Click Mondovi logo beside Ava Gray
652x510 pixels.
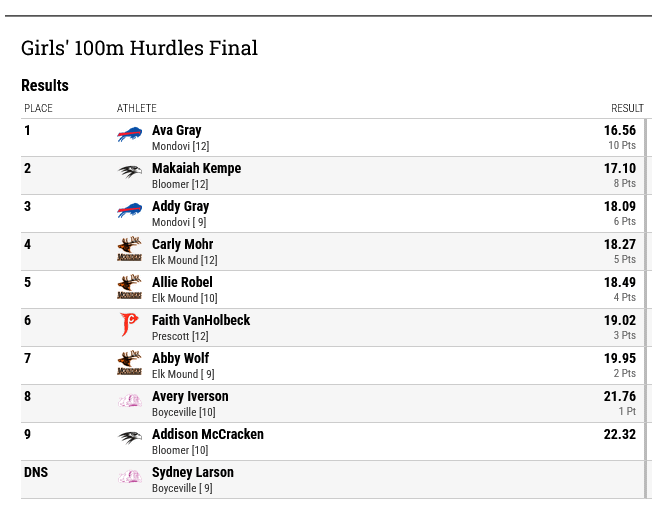(x=129, y=134)
